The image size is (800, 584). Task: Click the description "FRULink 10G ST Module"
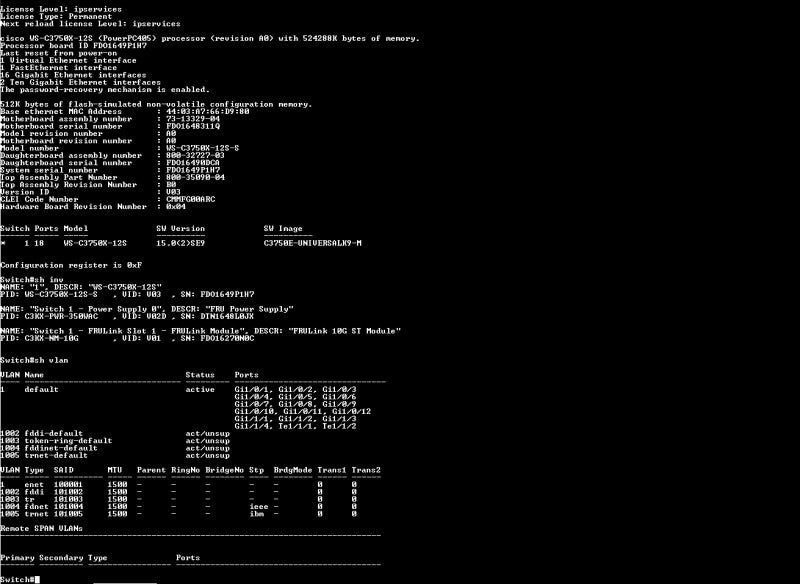[344, 331]
